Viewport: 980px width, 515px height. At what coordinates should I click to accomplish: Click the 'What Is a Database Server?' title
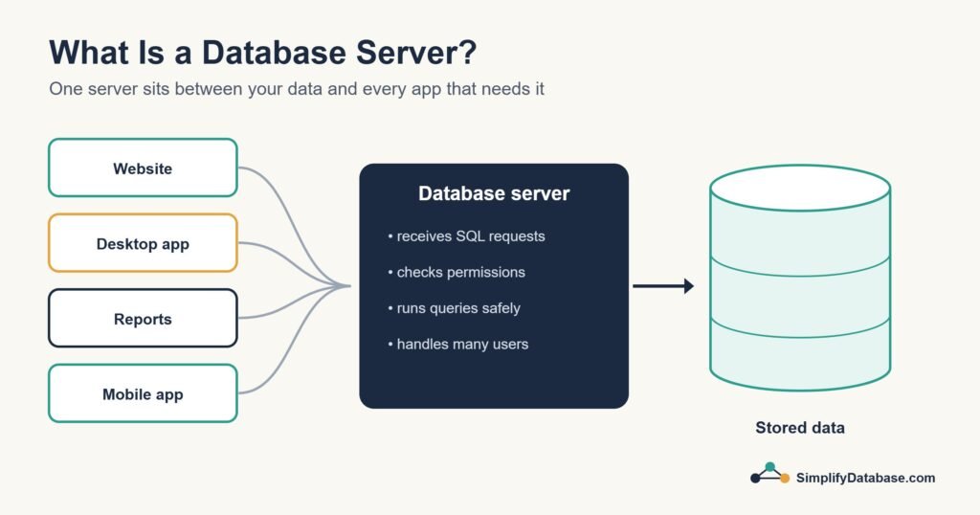(262, 52)
